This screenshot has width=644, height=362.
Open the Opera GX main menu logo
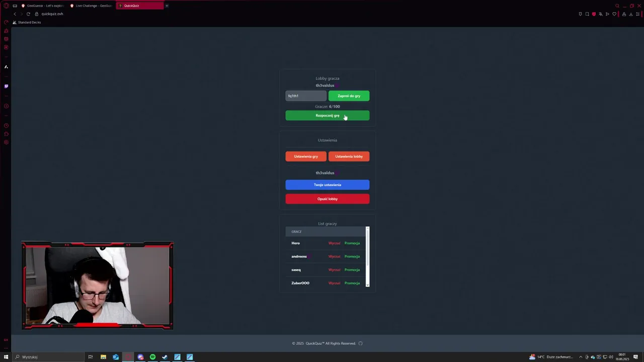[6, 6]
